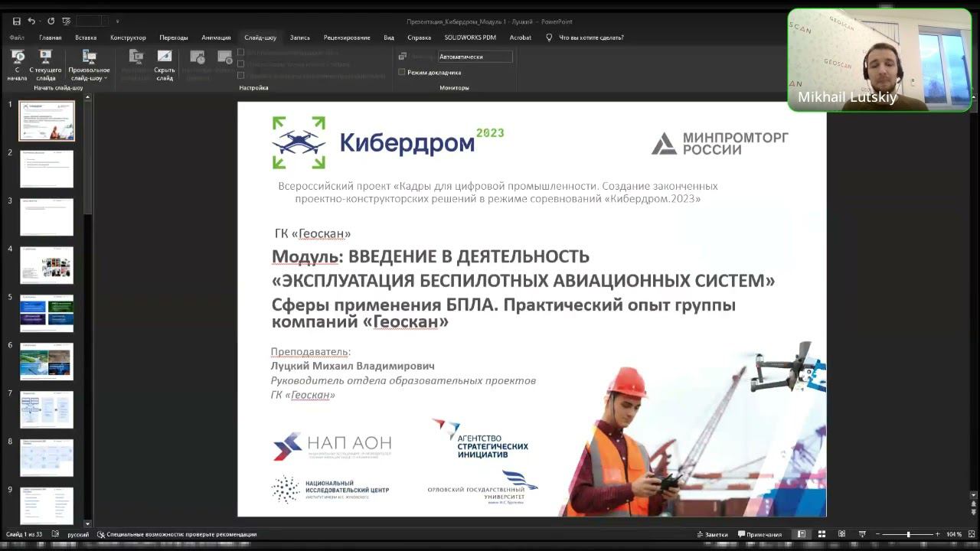Select slide 1 thumbnail
The image size is (980, 551).
click(47, 121)
